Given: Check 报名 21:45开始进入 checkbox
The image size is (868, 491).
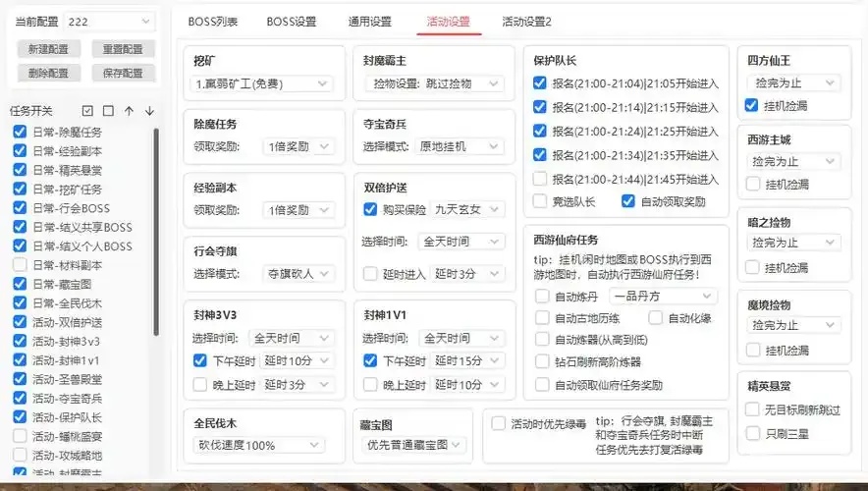Looking at the screenshot, I should click(540, 179).
